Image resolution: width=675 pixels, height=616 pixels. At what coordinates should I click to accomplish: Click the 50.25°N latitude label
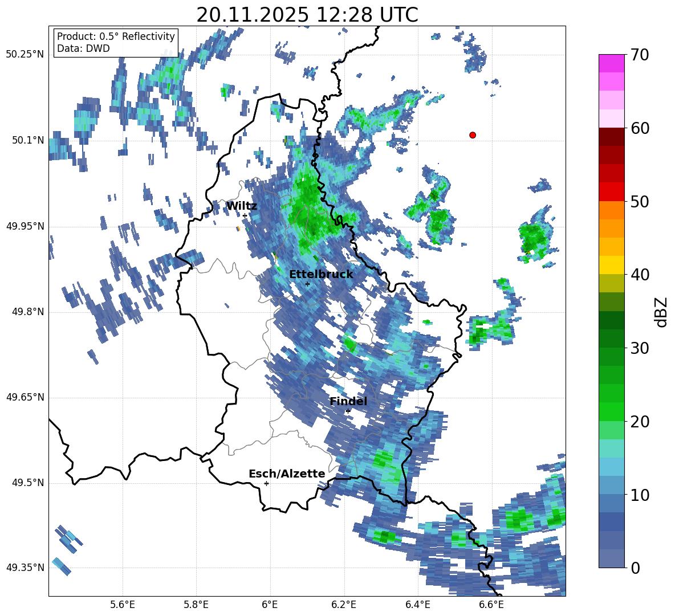(25, 55)
